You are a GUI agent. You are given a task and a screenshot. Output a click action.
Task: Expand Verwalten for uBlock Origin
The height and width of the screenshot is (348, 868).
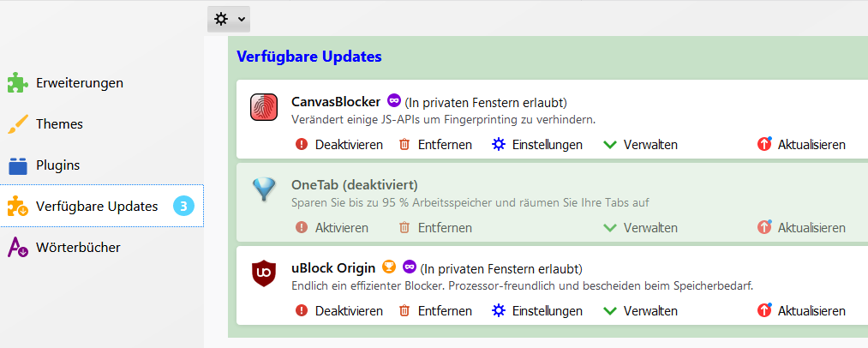(x=641, y=310)
